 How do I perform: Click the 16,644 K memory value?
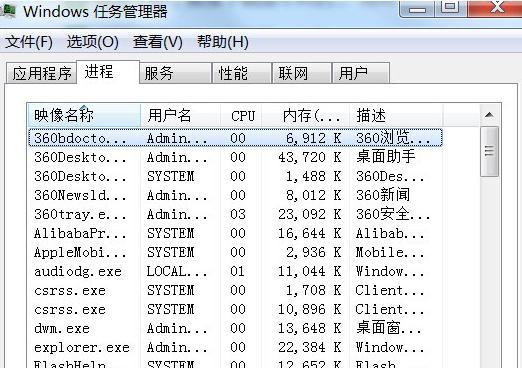click(x=310, y=233)
